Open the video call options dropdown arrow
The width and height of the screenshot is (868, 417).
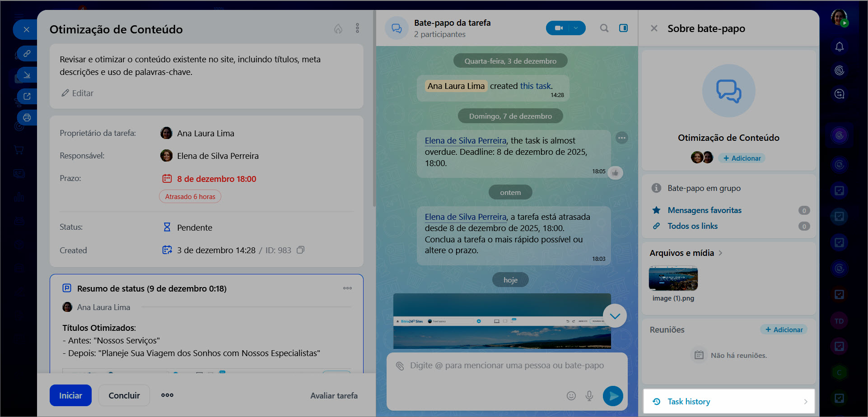pyautogui.click(x=576, y=28)
